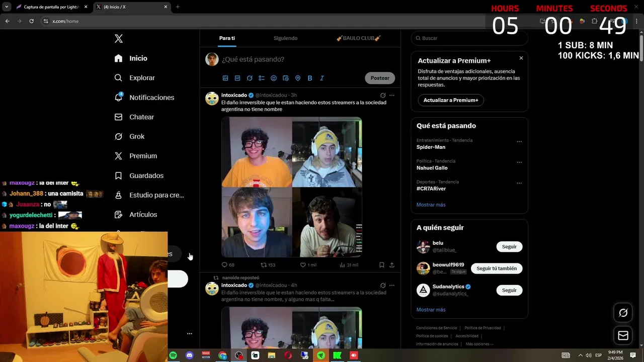644x362 pixels.
Task: Apply italic formatting in composer
Action: click(322, 78)
